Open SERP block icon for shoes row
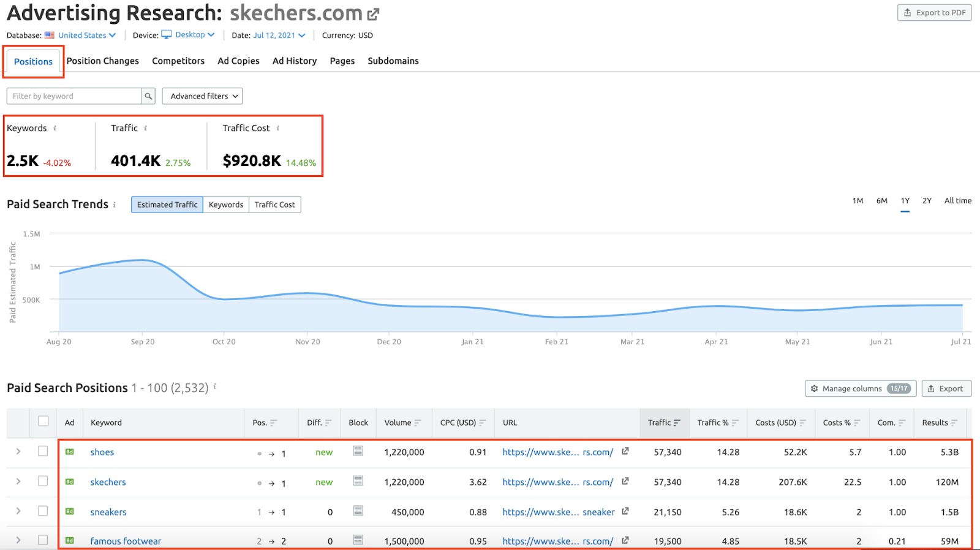980x550 pixels. tap(358, 451)
